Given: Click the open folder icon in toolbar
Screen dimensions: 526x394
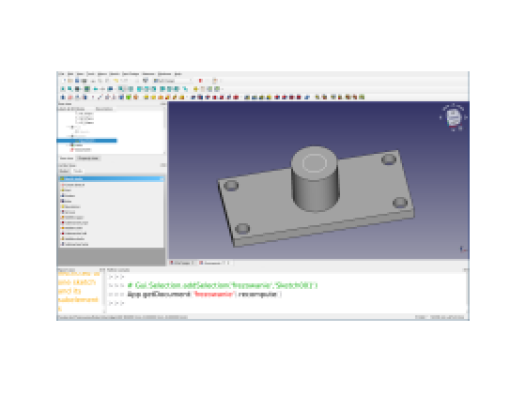Looking at the screenshot, I should click(70, 81).
